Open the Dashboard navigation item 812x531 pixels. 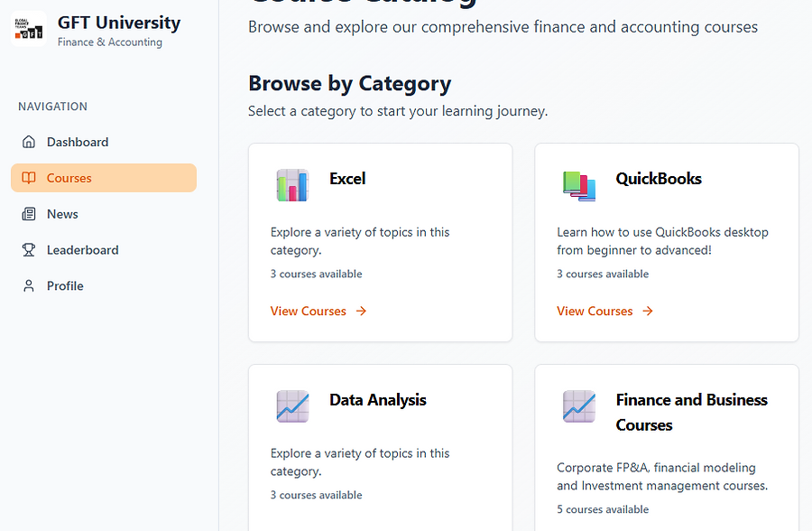[104, 142]
